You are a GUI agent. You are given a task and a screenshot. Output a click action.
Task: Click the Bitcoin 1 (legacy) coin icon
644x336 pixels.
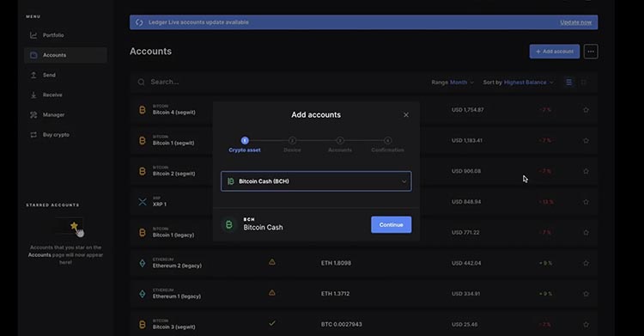(x=143, y=232)
